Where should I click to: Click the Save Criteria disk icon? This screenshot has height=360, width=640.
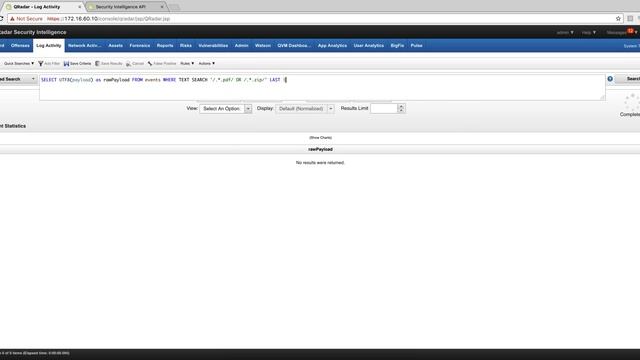[x=66, y=64]
